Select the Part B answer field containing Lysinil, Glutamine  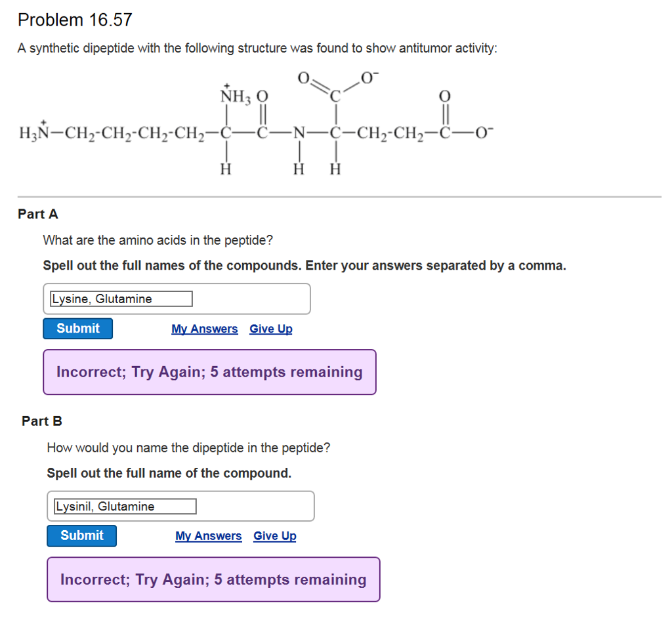123,506
